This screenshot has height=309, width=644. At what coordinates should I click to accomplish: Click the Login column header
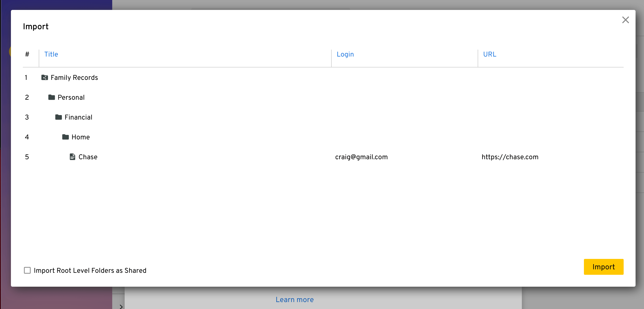(x=345, y=54)
